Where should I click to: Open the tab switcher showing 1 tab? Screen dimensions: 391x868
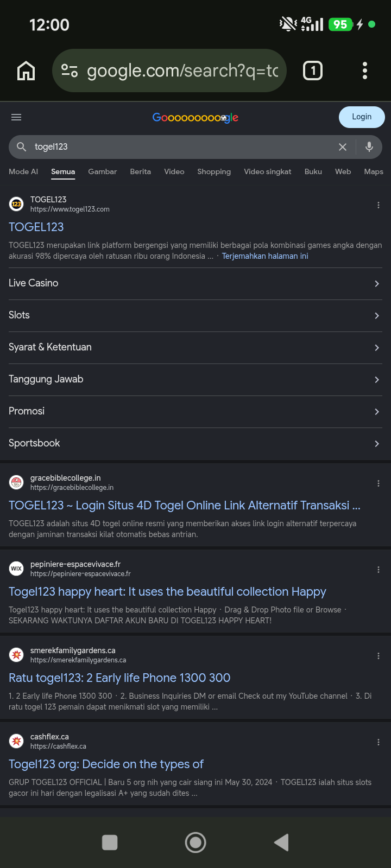pyautogui.click(x=313, y=71)
